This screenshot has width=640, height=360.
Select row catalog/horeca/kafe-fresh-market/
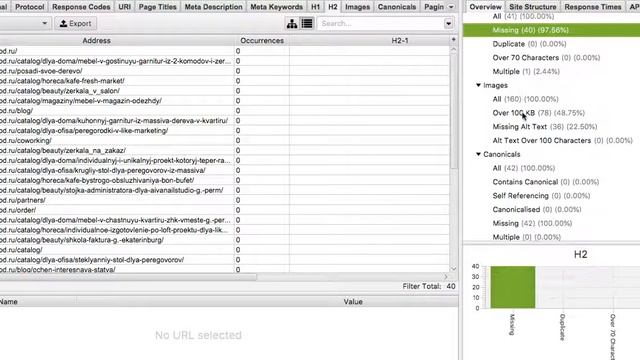point(224,81)
